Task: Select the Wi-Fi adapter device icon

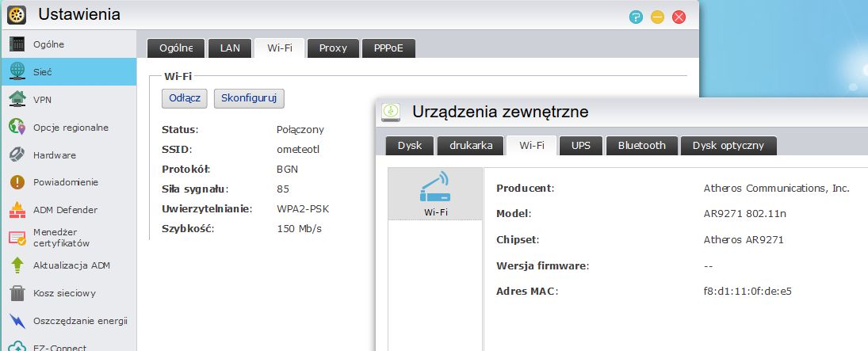Action: click(435, 189)
